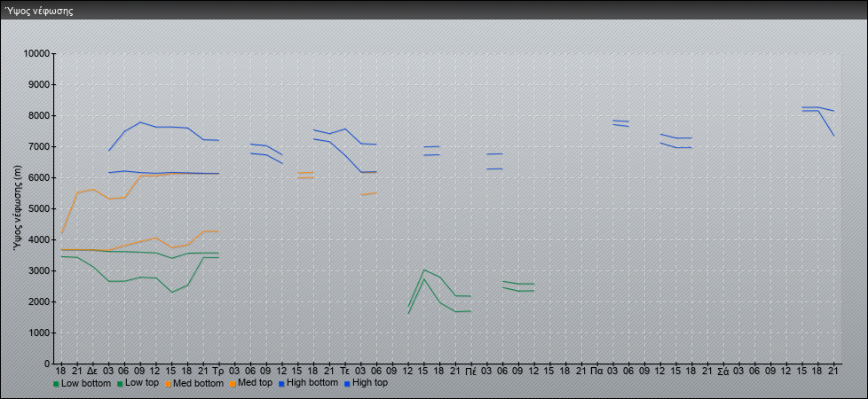Toggle the High top series label
This screenshot has width=868, height=399.
(369, 383)
